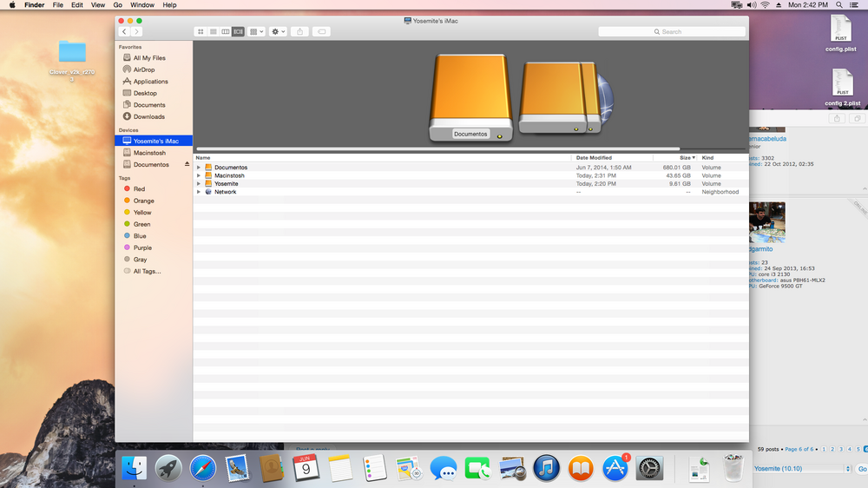Screen dimensions: 868x488
Task: Open the Go menu
Action: (117, 5)
